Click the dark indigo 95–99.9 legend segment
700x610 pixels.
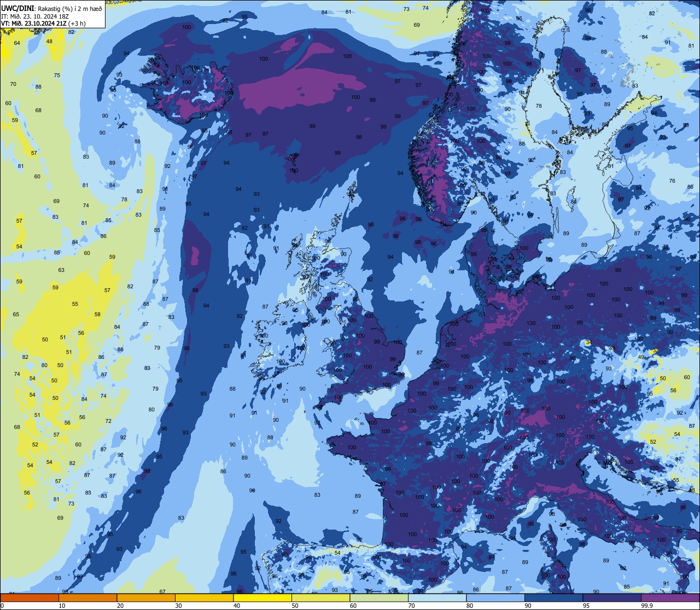point(612,597)
